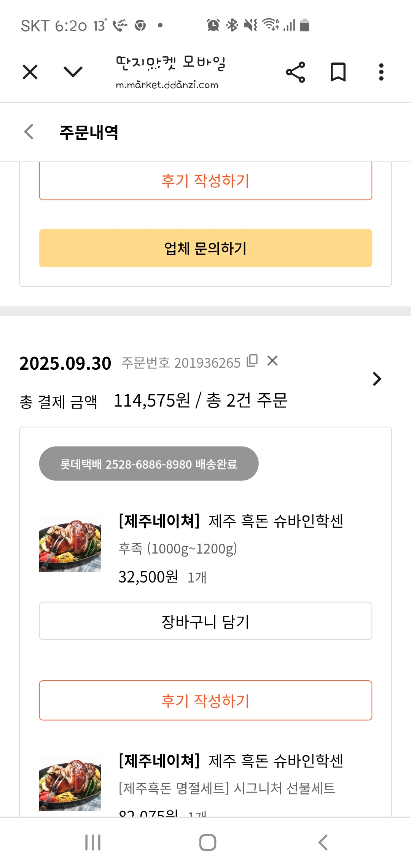Open order details with right chevron

[377, 379]
